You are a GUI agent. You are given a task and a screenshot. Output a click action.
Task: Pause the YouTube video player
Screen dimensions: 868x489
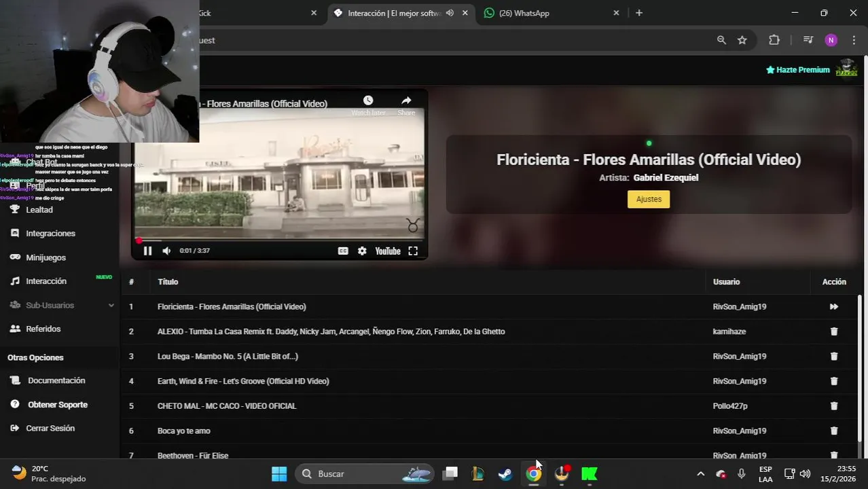click(x=147, y=251)
